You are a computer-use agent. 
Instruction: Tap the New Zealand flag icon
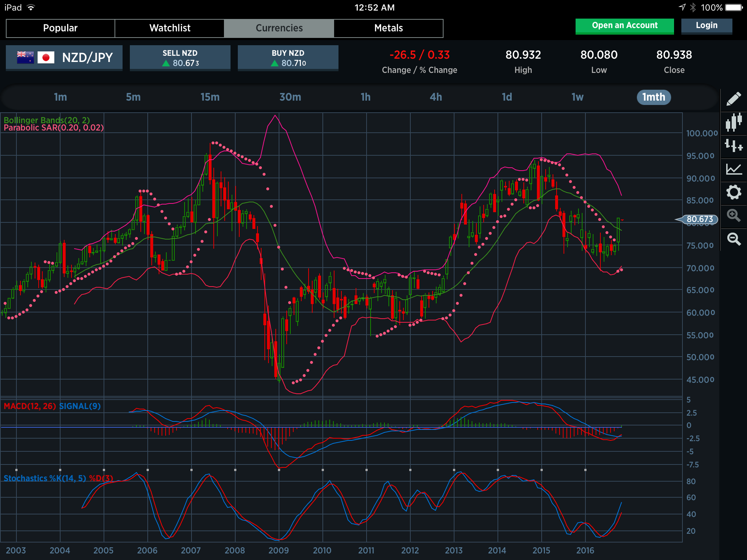coord(25,57)
